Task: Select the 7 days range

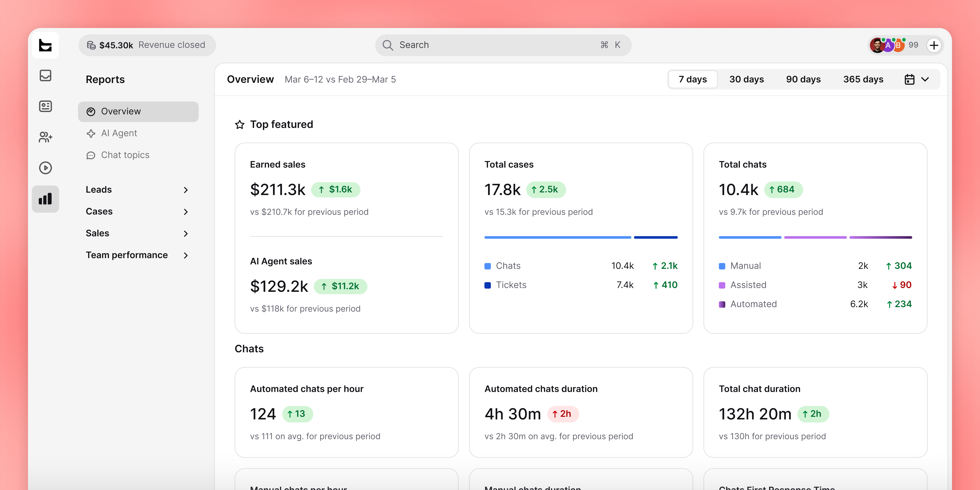Action: coord(693,79)
